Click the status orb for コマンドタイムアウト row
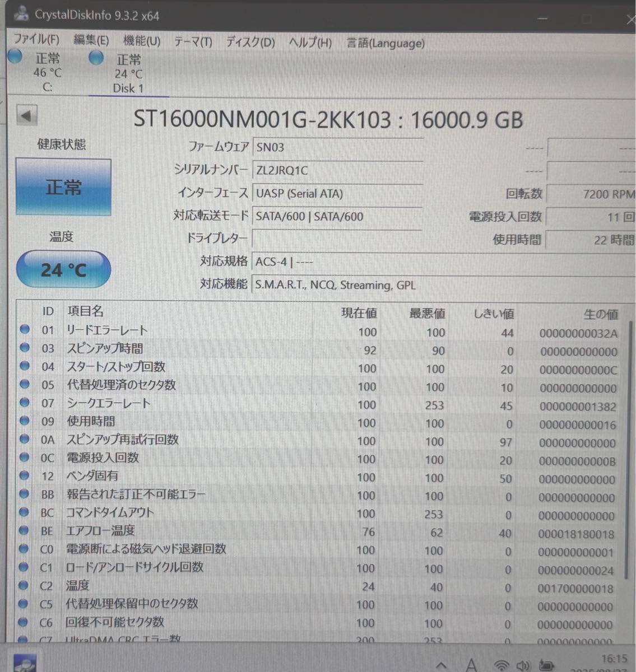The height and width of the screenshot is (672, 636). click(24, 512)
